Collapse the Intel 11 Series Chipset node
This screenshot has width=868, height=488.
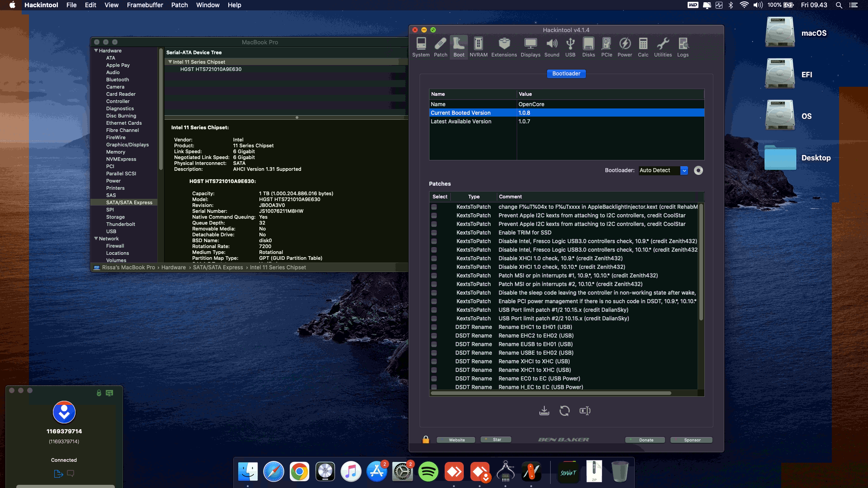pyautogui.click(x=170, y=62)
